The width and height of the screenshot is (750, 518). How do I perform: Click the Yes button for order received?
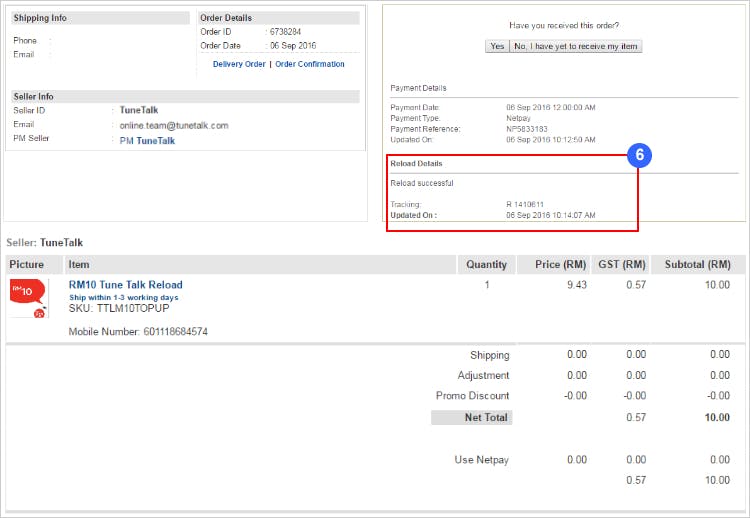pos(497,46)
